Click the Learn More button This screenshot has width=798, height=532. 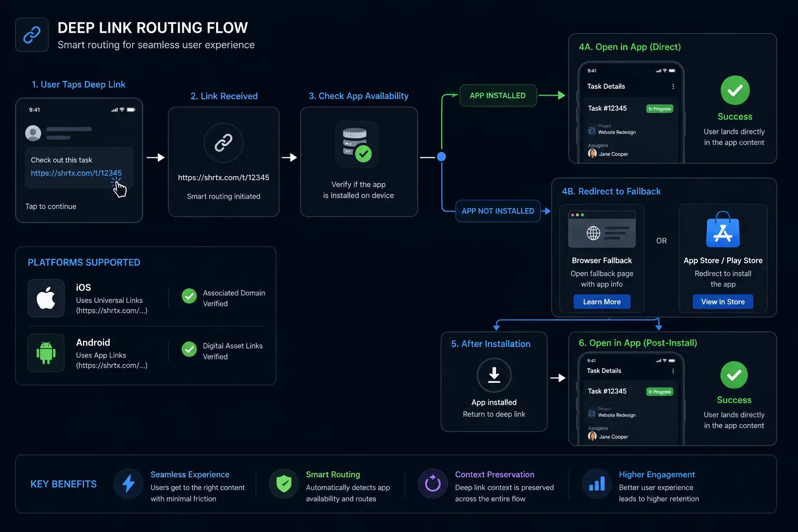point(602,302)
